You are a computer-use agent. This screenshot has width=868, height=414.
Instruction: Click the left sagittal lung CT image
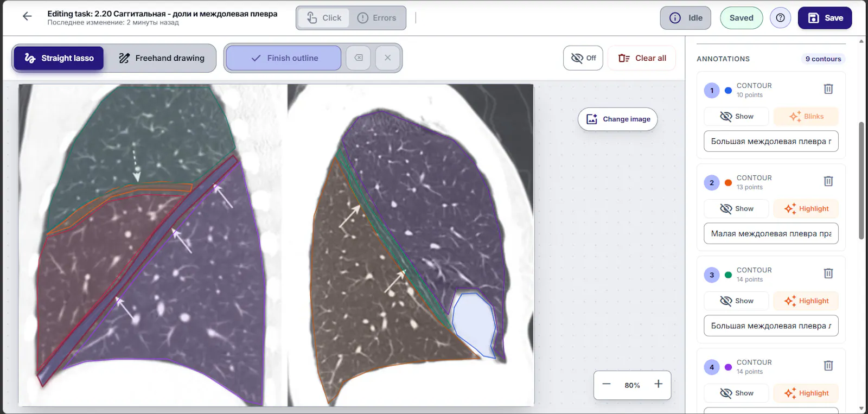point(152,245)
